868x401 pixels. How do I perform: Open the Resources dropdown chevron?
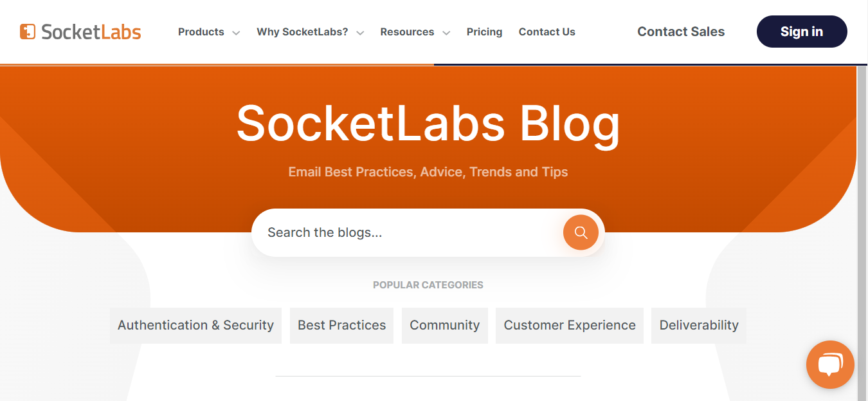click(x=448, y=32)
